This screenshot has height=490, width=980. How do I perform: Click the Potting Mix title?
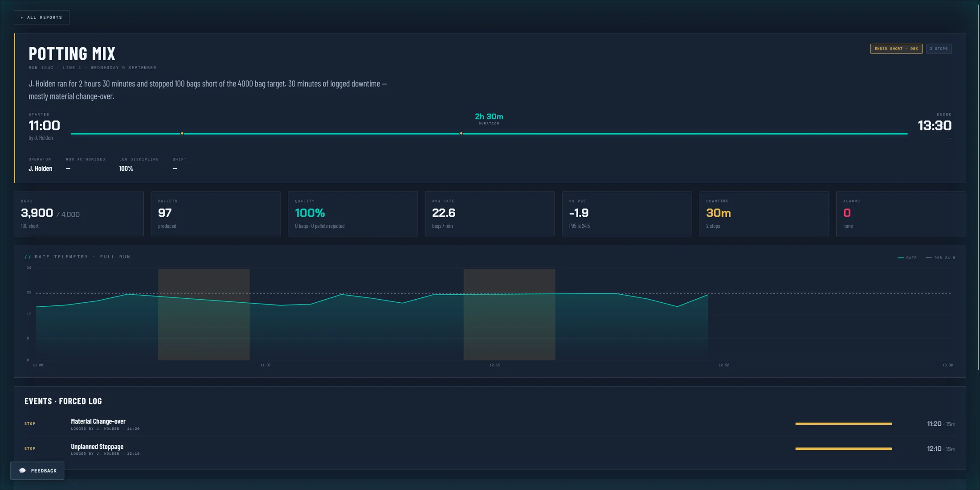coord(72,54)
